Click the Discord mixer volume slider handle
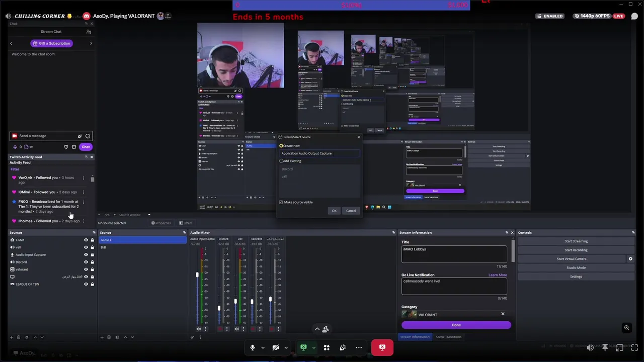 tap(219, 308)
